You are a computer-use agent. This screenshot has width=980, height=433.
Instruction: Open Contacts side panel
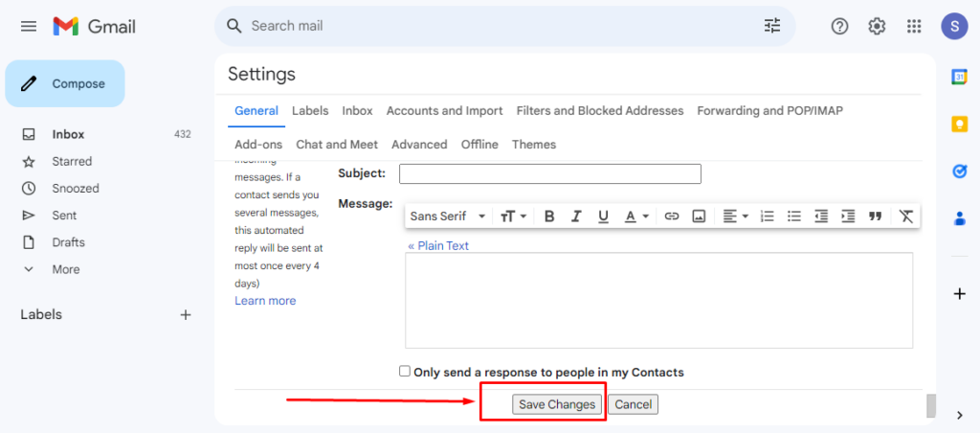[x=959, y=218]
